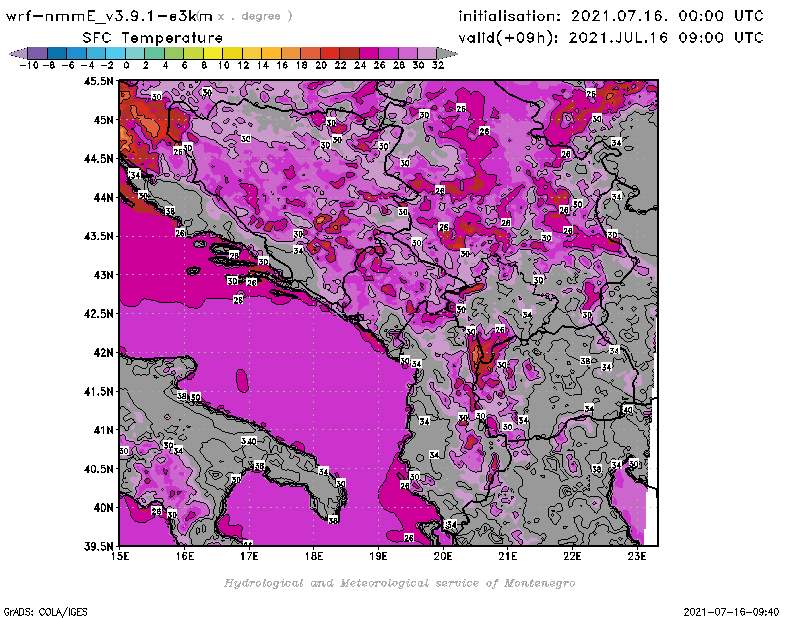This screenshot has width=800, height=618.
Task: Click the pale purple arrow end below -10
Action: [18, 53]
